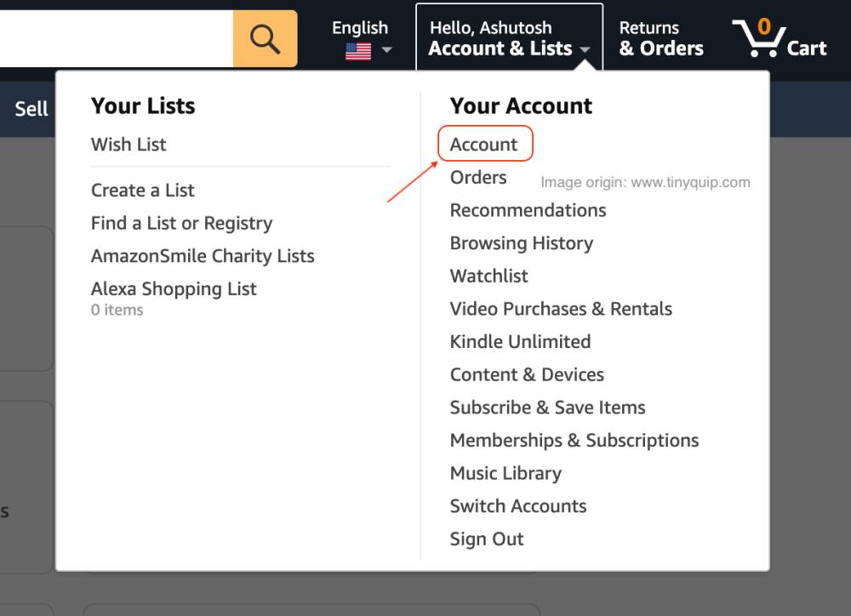The image size is (851, 616).
Task: View Browsing History
Action: click(x=522, y=243)
